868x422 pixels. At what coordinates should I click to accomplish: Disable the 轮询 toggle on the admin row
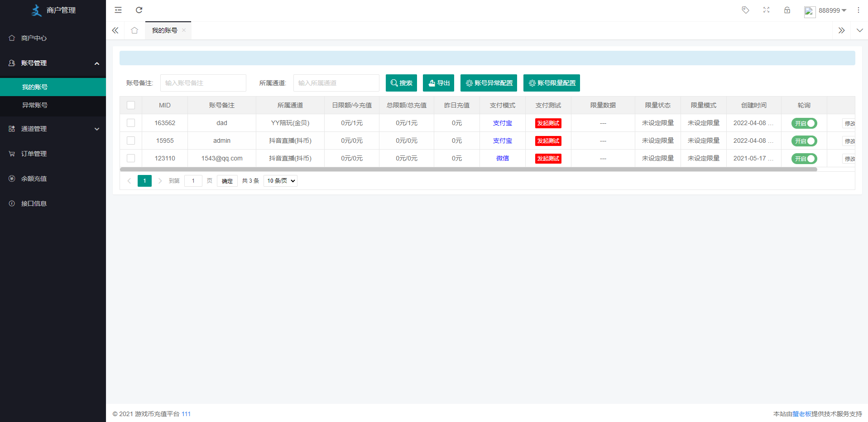pyautogui.click(x=804, y=141)
